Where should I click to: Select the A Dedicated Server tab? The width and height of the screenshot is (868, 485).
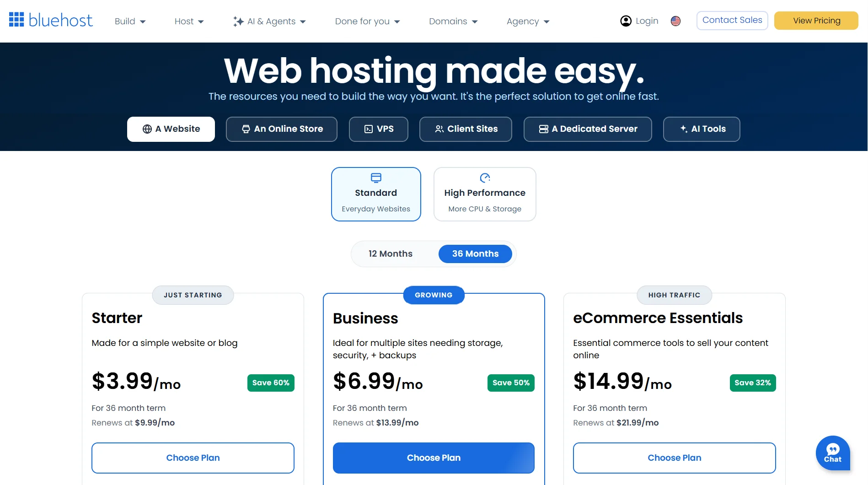[x=588, y=129]
